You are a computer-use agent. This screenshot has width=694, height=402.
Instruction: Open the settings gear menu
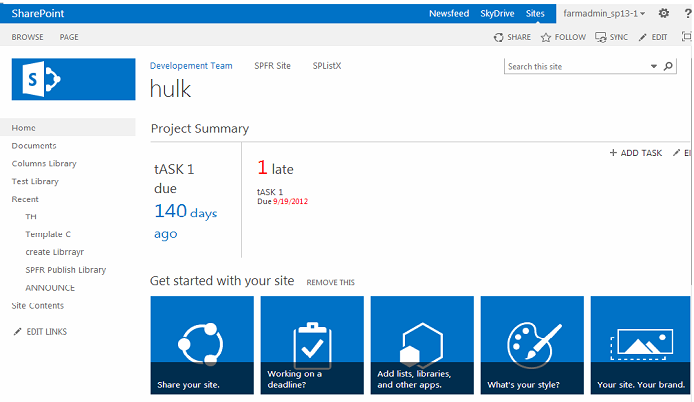[x=663, y=13]
